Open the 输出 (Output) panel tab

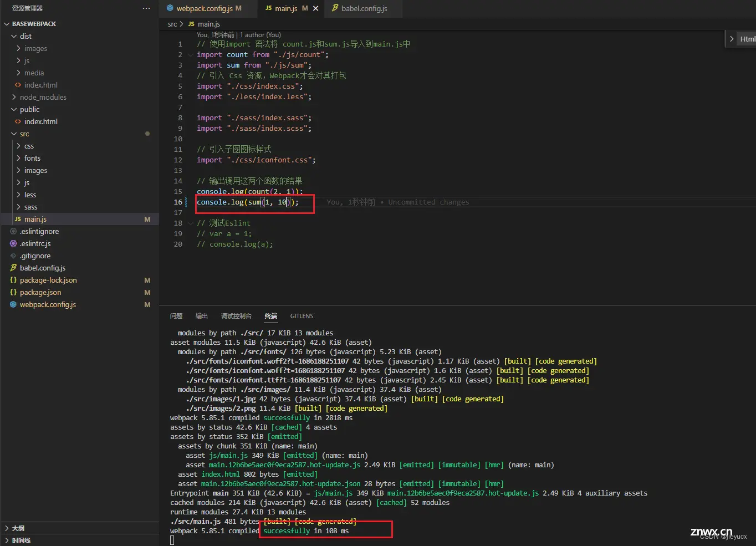click(202, 316)
